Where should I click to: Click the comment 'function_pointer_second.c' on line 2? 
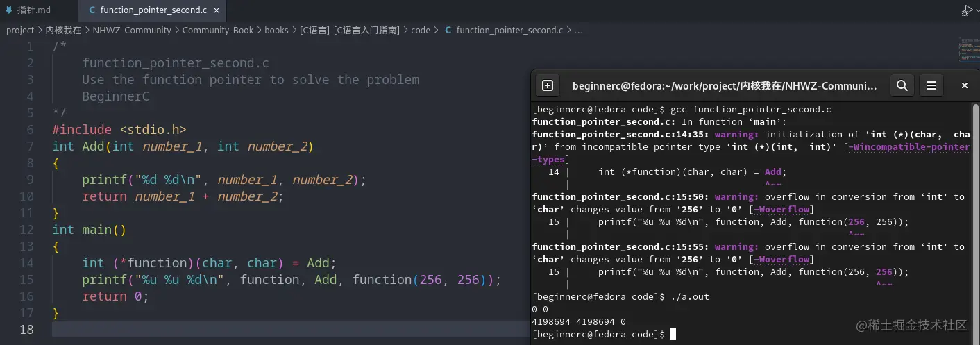(x=176, y=63)
